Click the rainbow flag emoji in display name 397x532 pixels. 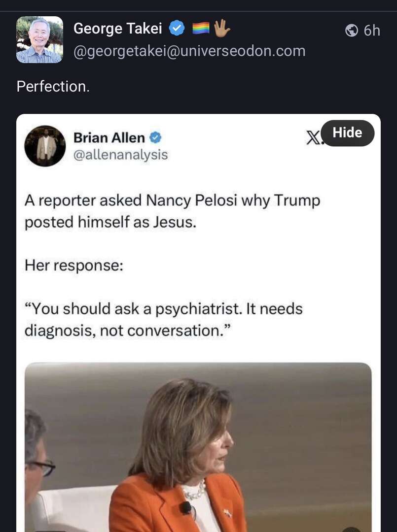click(x=201, y=30)
